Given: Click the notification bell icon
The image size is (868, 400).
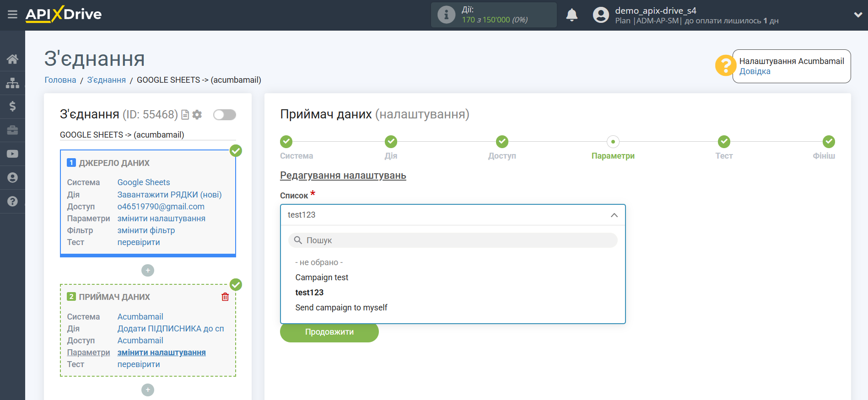Looking at the screenshot, I should (571, 15).
